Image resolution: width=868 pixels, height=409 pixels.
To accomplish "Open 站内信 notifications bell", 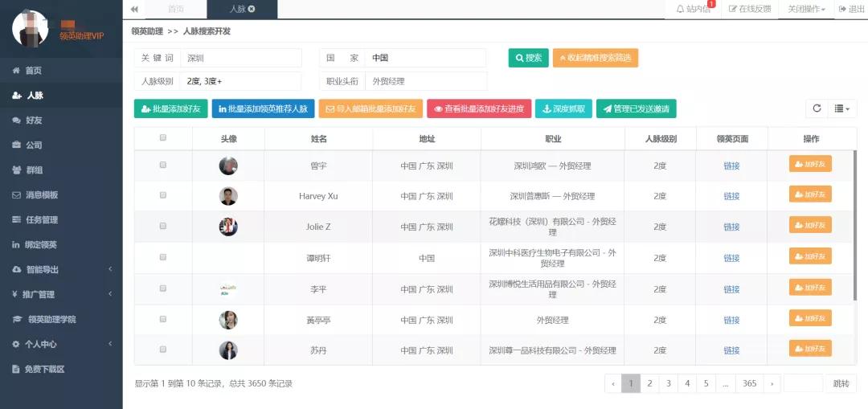I will (x=693, y=9).
